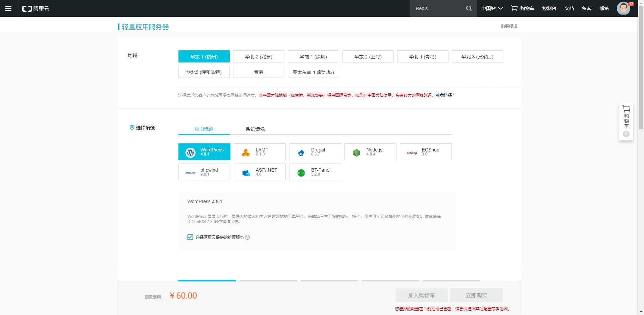
Task: Click the BT-Panel logo icon
Action: point(301,173)
